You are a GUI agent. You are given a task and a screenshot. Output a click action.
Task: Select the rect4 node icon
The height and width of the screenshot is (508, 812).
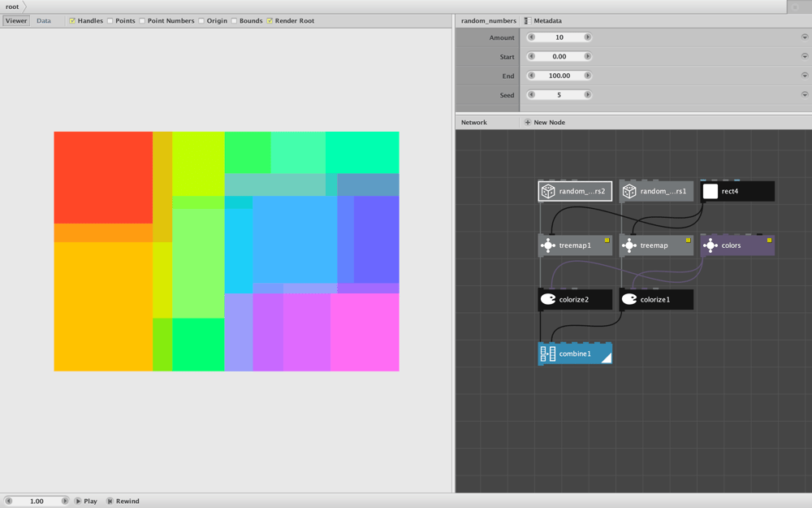[710, 191]
